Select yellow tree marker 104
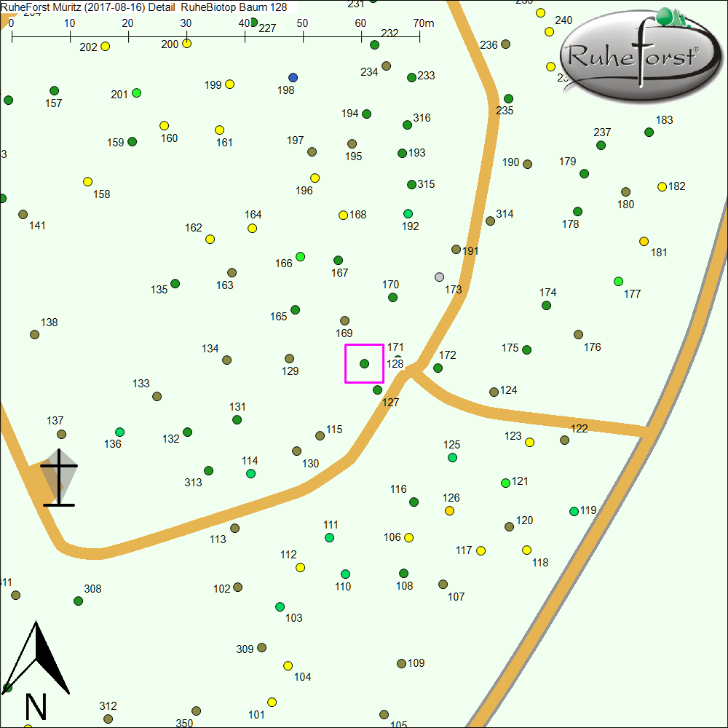Screen dimensions: 728x728 tap(288, 665)
